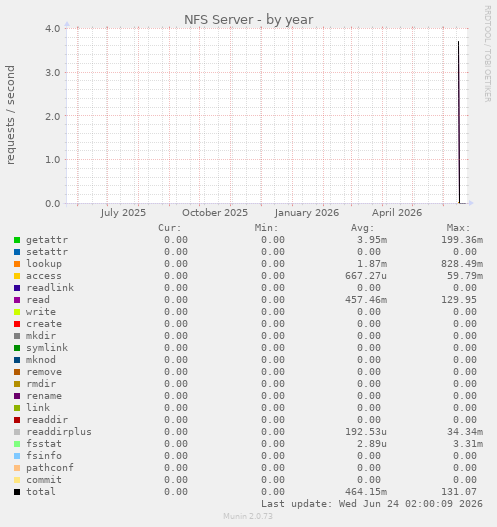This screenshot has width=497, height=527.
Task: Click the 'April 2026' x-axis label
Action: pyautogui.click(x=397, y=213)
